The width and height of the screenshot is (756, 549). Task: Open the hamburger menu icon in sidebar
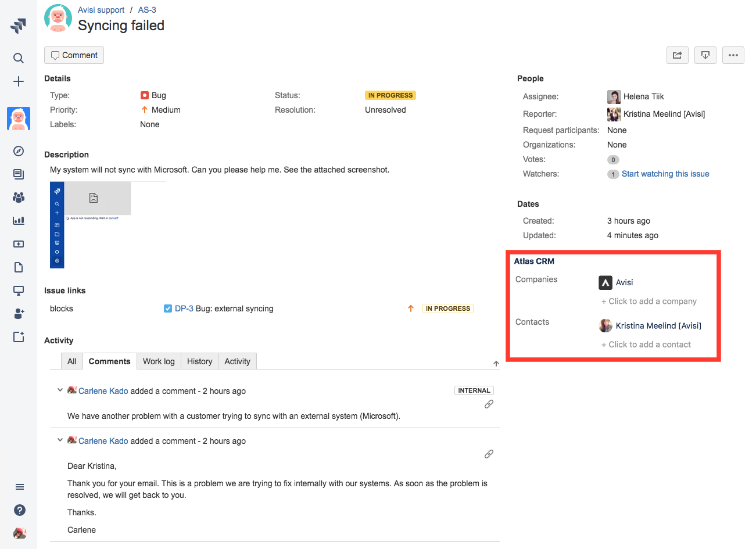point(20,487)
